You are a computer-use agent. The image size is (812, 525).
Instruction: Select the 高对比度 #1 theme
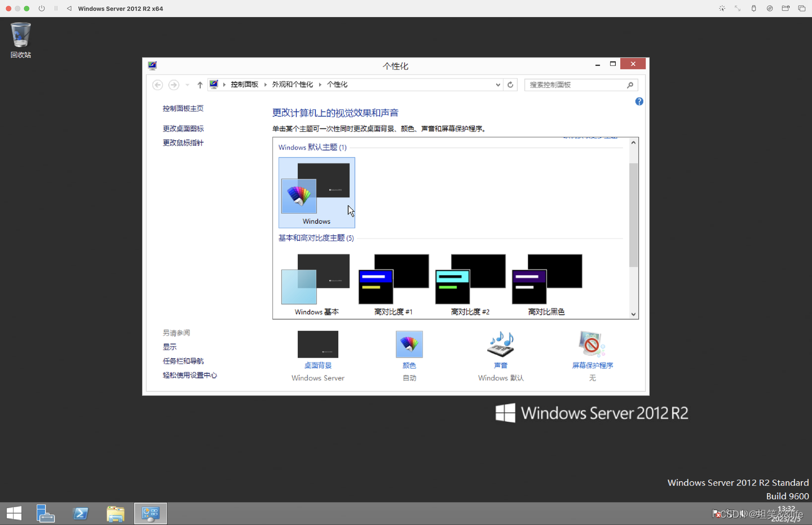pos(394,285)
